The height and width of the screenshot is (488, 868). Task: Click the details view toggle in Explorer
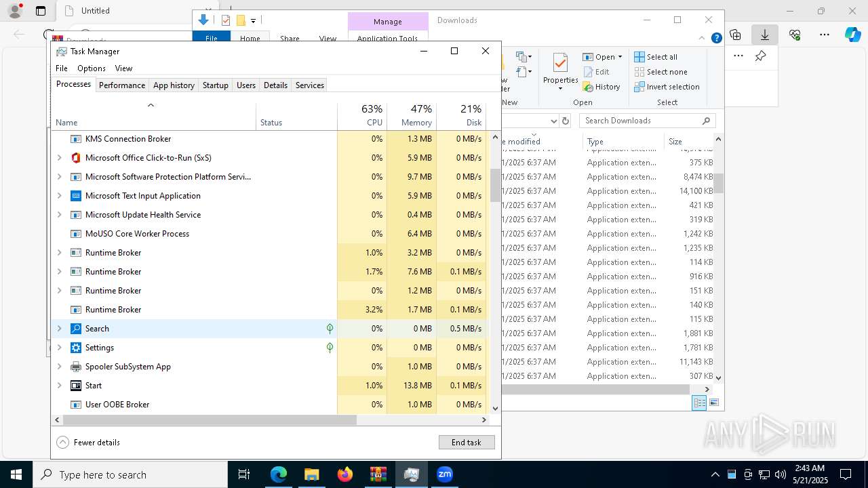pyautogui.click(x=699, y=403)
